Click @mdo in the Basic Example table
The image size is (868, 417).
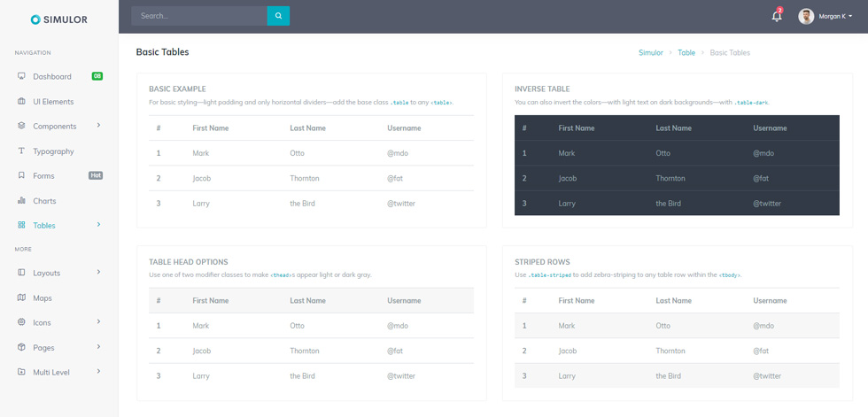pyautogui.click(x=398, y=153)
